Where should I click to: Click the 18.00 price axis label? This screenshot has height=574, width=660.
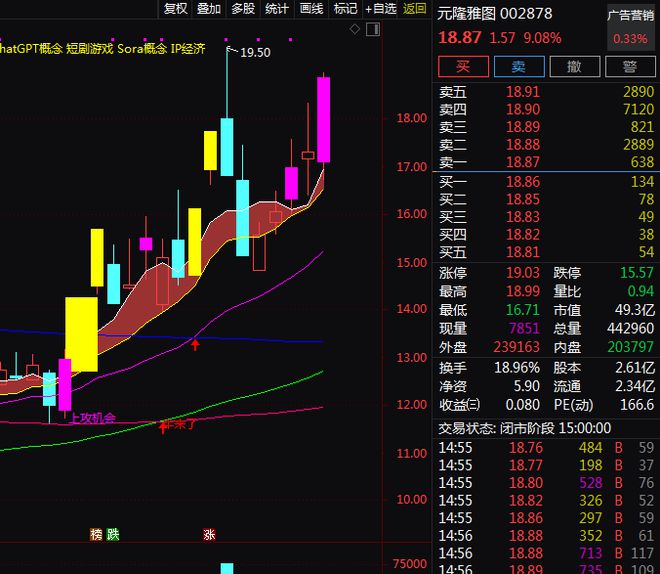click(x=412, y=118)
